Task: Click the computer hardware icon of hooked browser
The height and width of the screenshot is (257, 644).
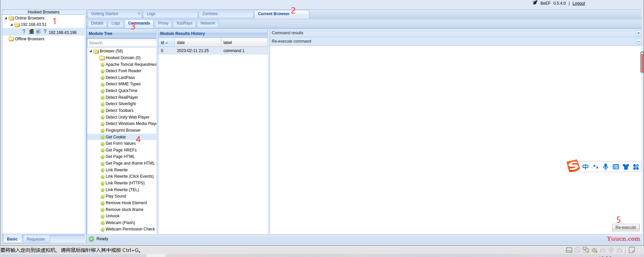Action: 38,32
